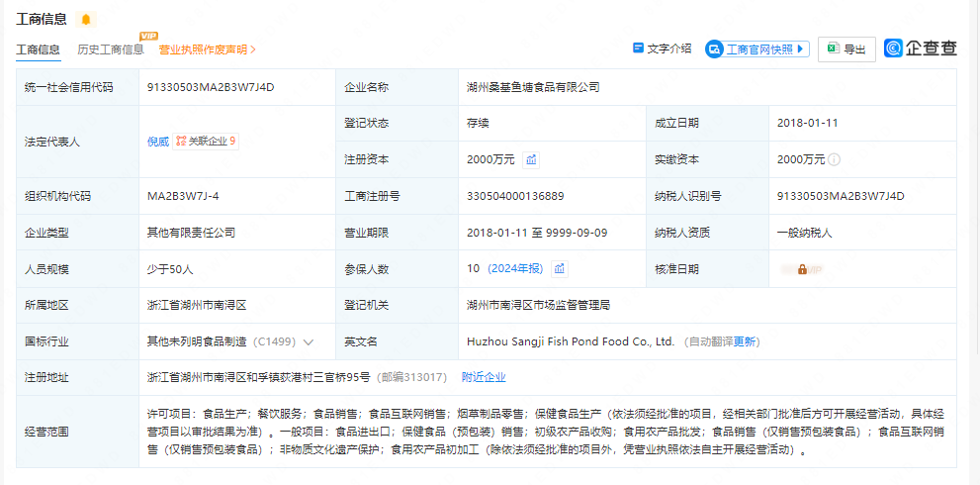
Task: Click the chart icon next to 参保人数 2024年报
Action: coord(559,268)
